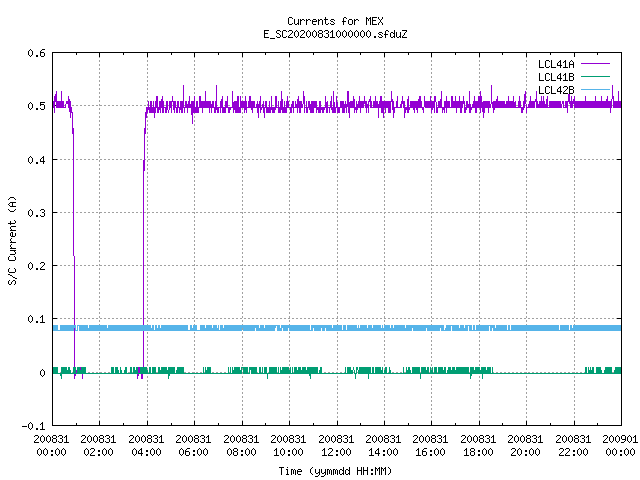Screen dimensions: 640x480
Task: Click the file name E_SC20200831000000.sfduZ
Action: tap(335, 34)
